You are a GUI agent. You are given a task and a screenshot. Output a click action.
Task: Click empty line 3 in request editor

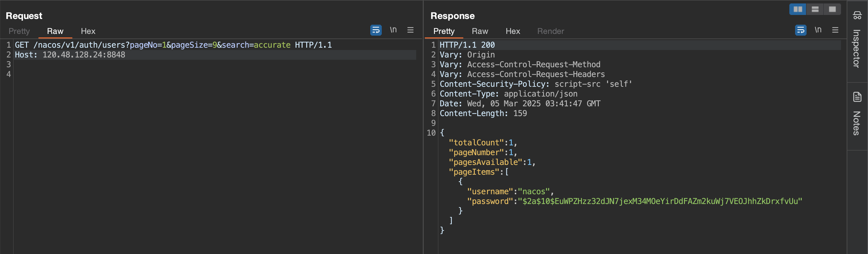(216, 64)
